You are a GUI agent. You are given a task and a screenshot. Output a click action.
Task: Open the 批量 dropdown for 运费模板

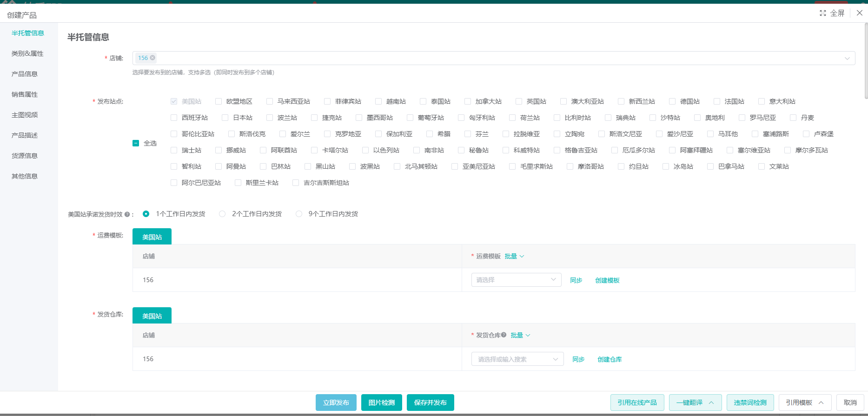point(514,256)
